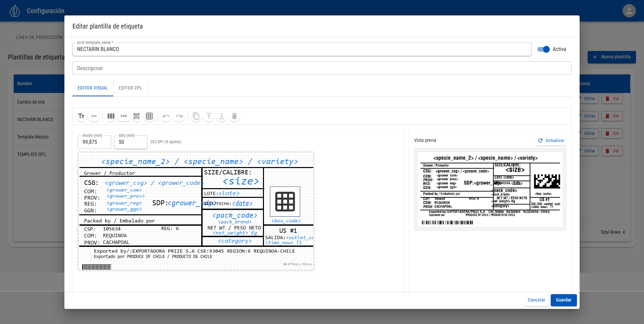Screen dimensions: 644x324
Task: Delete the TEMPLATE SFC row
Action: click(x=612, y=151)
